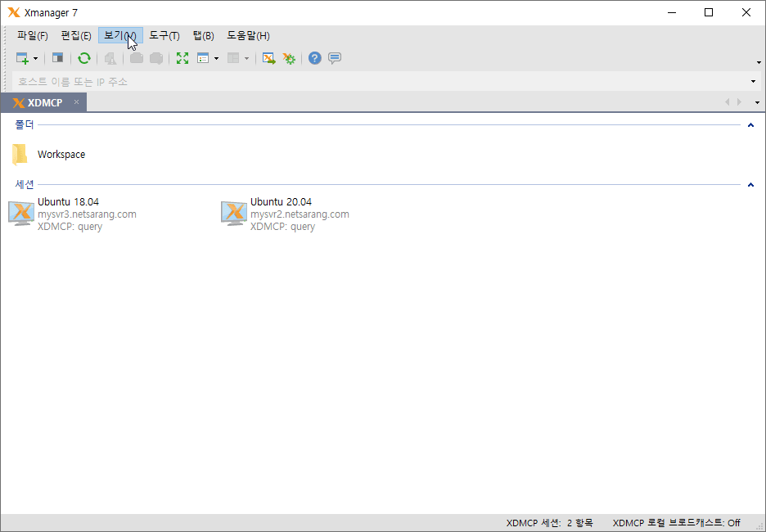Select the XDMCP tab
The image size is (766, 532).
(x=43, y=102)
